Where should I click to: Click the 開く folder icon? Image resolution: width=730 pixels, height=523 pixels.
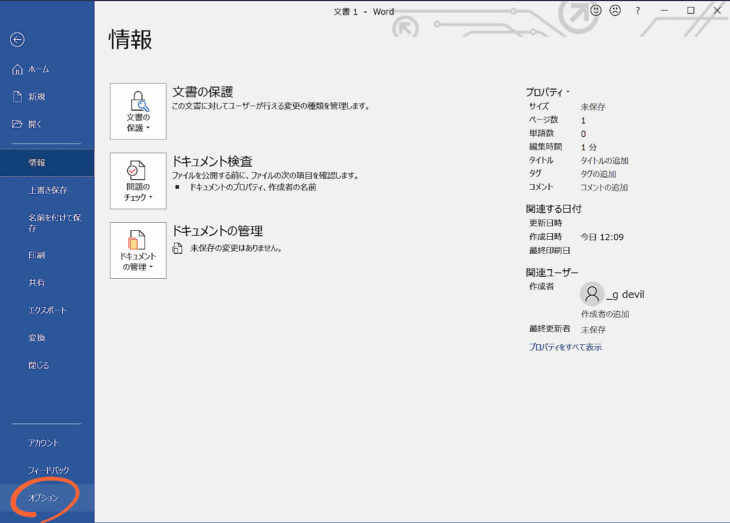coord(17,124)
